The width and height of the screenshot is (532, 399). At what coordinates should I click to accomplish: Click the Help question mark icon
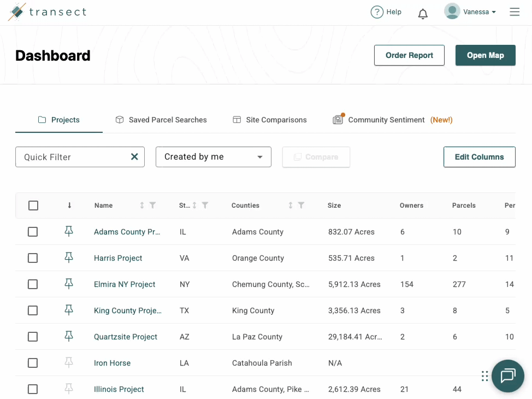[x=377, y=12]
